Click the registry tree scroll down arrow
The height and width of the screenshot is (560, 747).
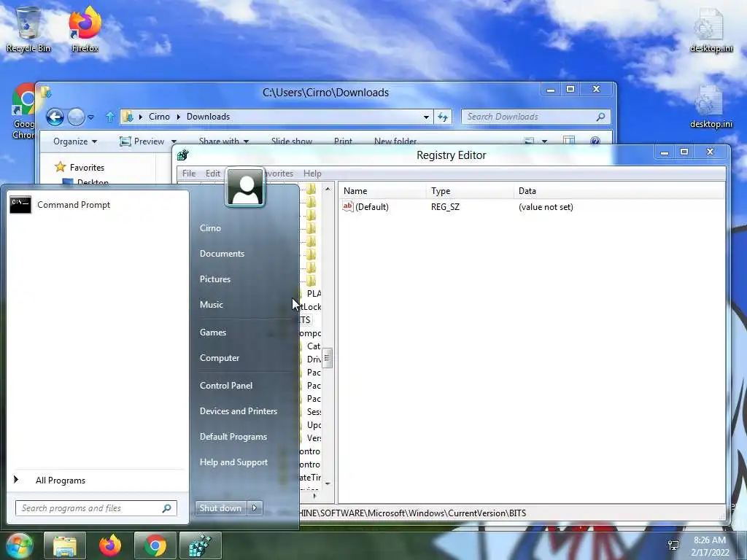tap(328, 484)
